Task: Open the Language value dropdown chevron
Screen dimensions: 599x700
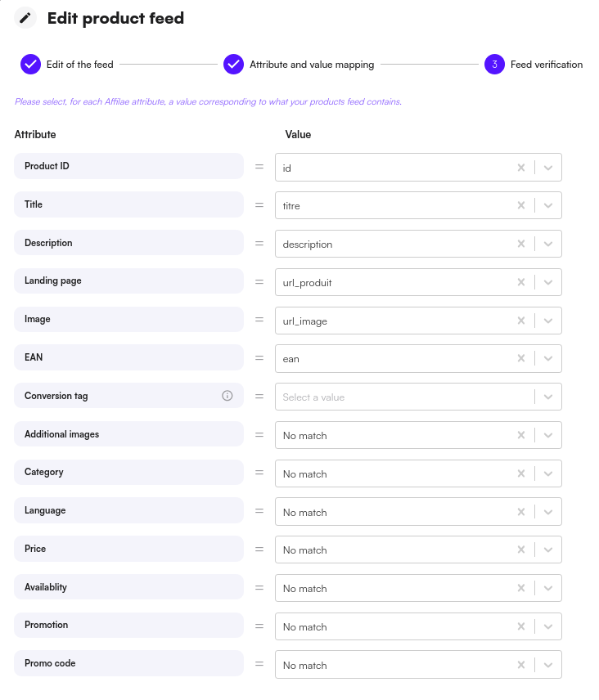Action: [x=548, y=512]
